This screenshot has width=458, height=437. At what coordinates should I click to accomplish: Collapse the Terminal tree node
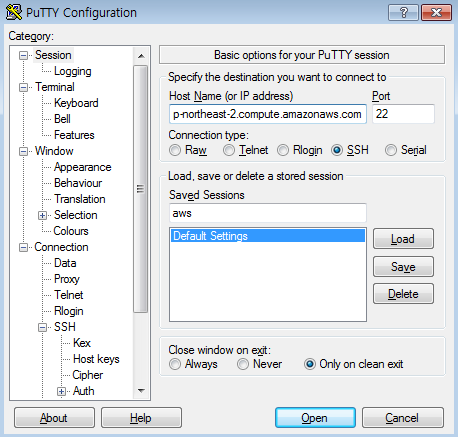click(x=23, y=87)
